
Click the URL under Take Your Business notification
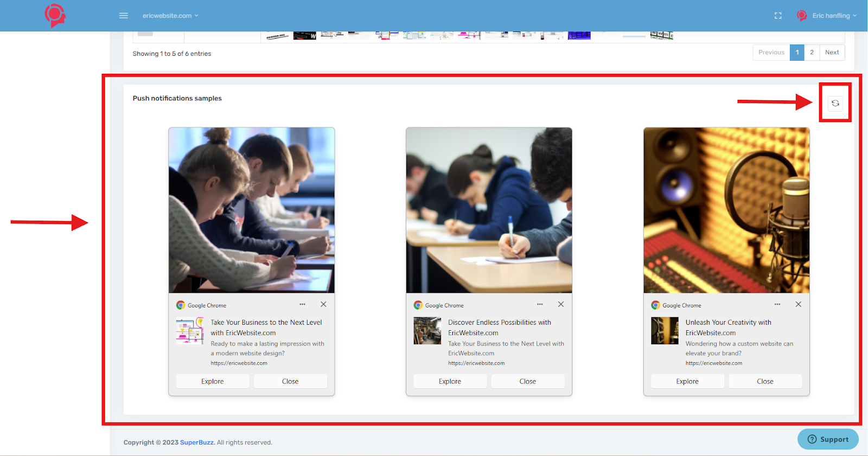pyautogui.click(x=239, y=363)
